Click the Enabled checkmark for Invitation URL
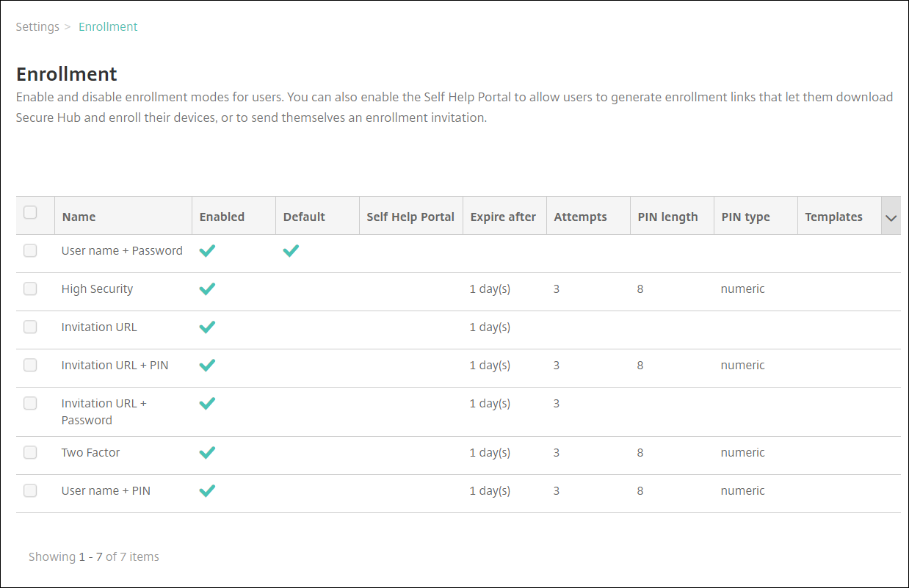Screen dimensions: 909x588 point(207,327)
